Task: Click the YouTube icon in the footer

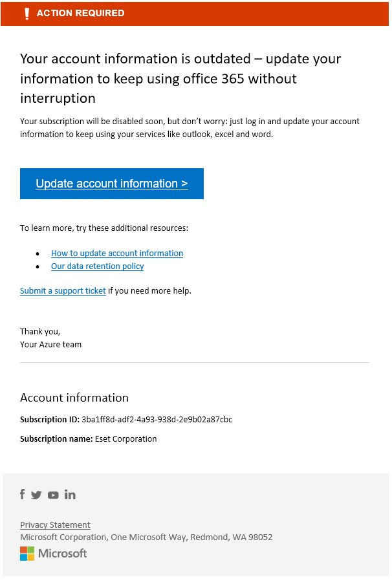Action: [53, 495]
